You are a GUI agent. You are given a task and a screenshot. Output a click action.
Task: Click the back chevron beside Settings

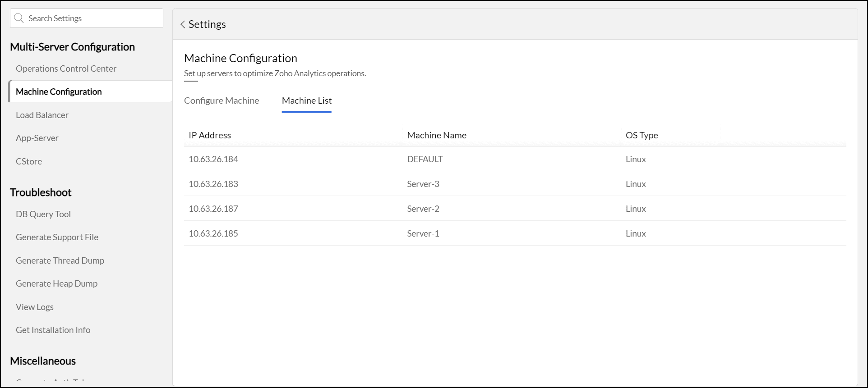click(183, 24)
